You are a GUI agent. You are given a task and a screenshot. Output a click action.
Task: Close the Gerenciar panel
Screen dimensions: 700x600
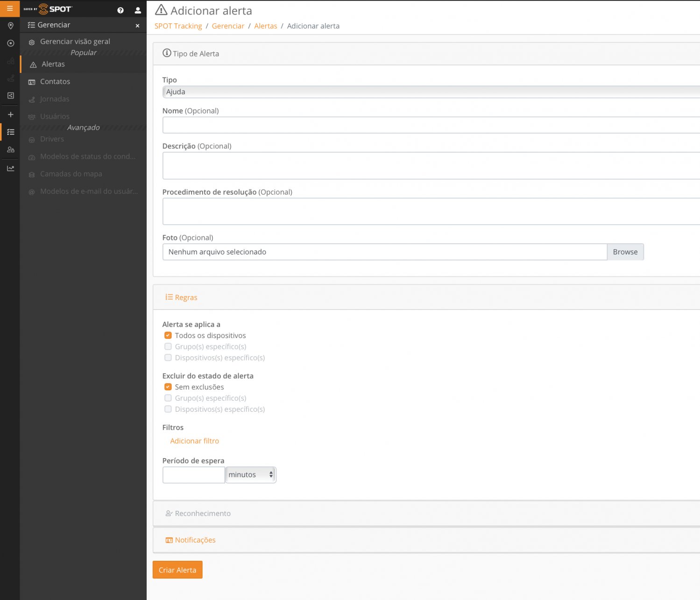(137, 26)
